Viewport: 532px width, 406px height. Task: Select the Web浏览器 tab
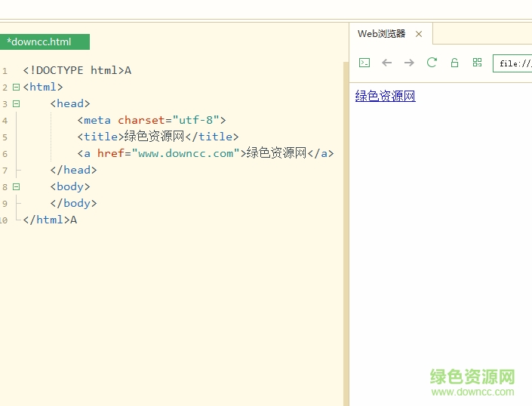381,34
